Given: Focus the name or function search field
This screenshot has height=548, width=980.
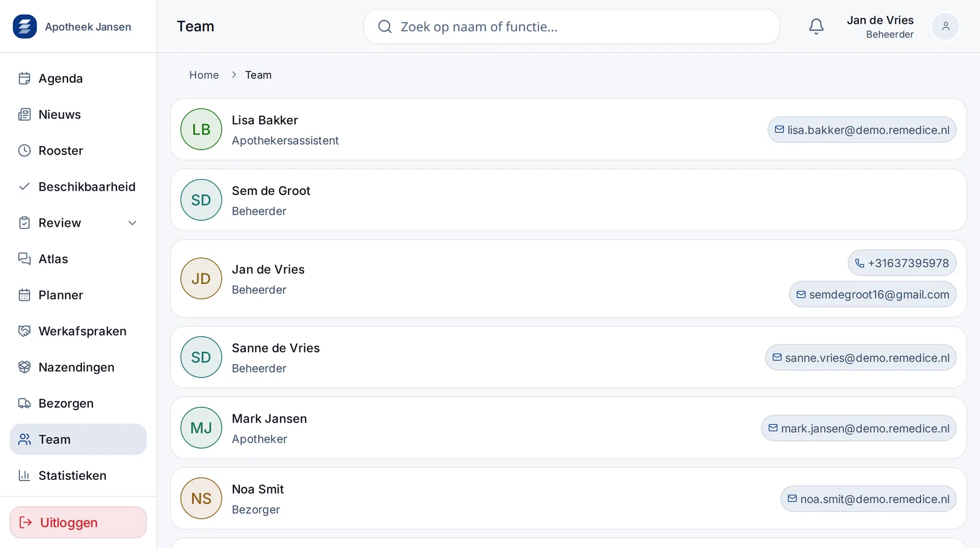Looking at the screenshot, I should pyautogui.click(x=571, y=26).
